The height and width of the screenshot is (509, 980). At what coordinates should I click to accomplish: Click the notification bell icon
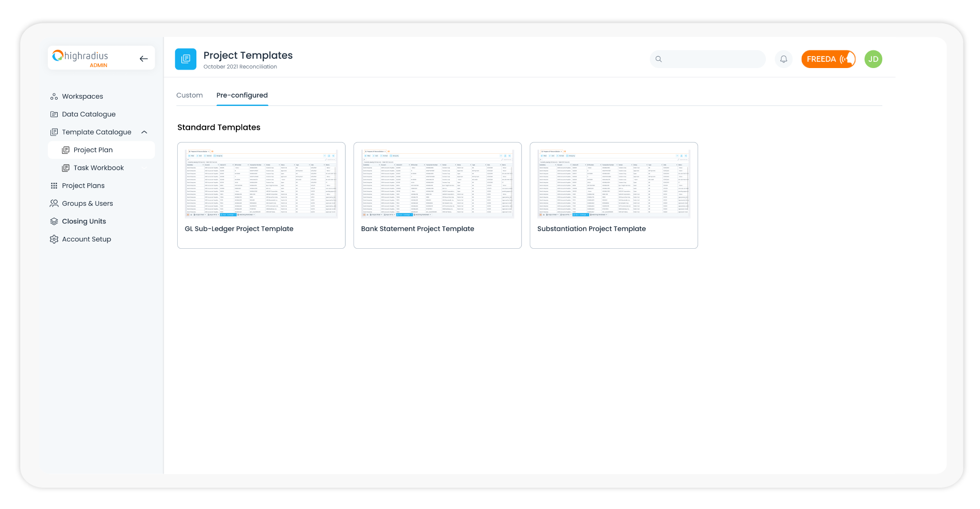783,59
